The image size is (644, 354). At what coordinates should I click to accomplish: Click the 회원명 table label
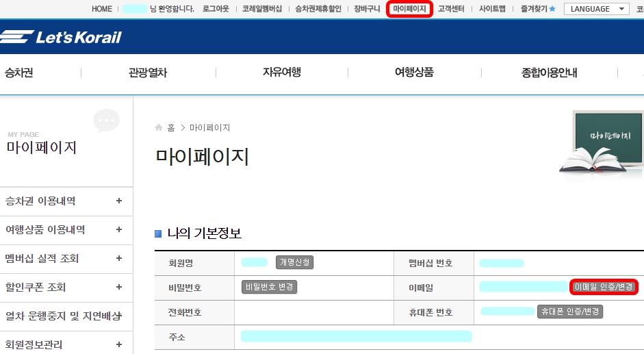pyautogui.click(x=180, y=263)
